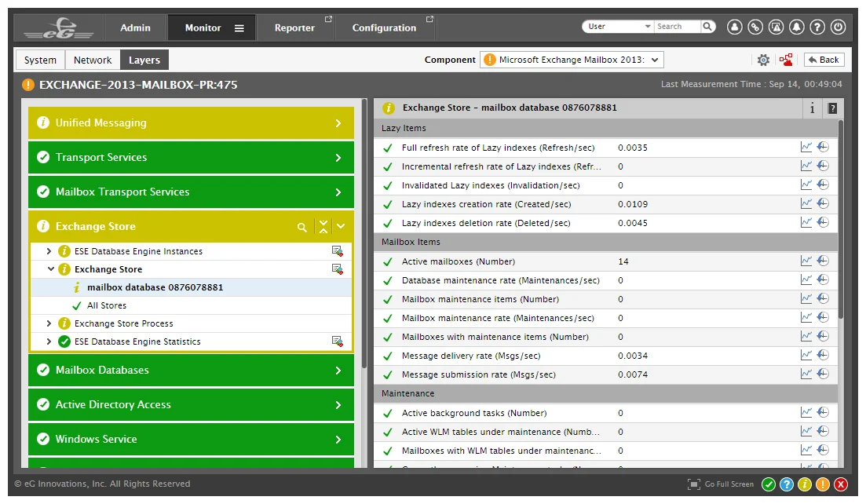Open the graph icon for Active mailboxes

coord(806,261)
